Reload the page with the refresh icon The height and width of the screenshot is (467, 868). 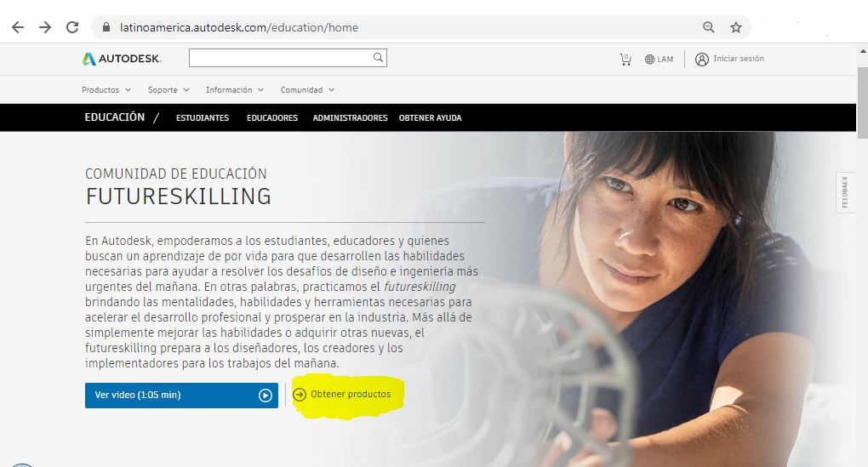(72, 27)
